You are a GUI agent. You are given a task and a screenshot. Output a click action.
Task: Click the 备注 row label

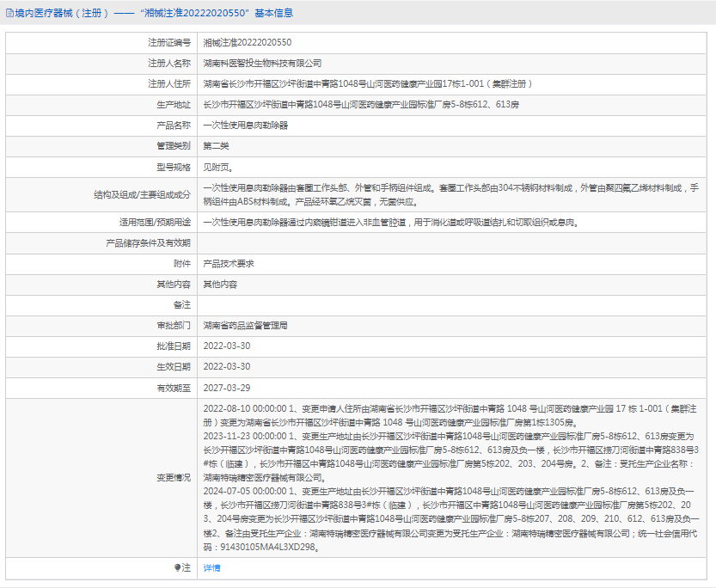181,305
